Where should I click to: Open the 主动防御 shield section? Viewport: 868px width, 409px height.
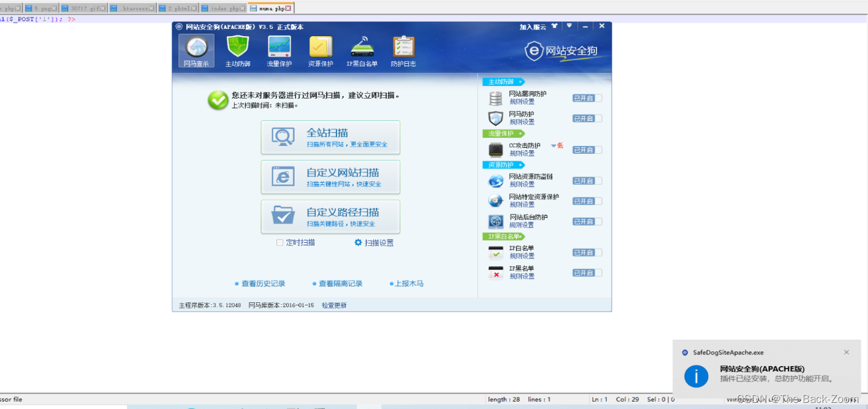[238, 51]
